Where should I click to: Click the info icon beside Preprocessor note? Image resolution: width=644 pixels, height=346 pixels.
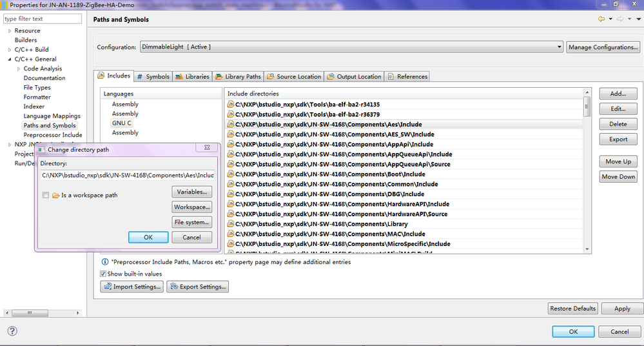click(104, 261)
